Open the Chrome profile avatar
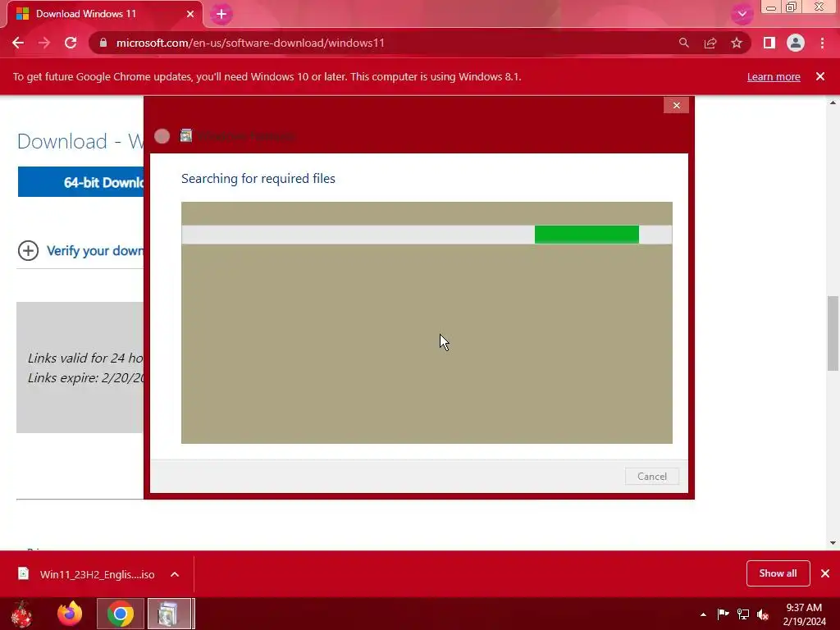The image size is (840, 630). point(796,43)
